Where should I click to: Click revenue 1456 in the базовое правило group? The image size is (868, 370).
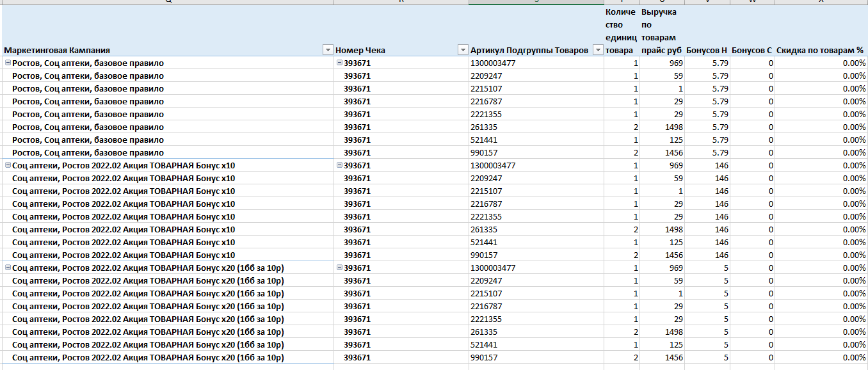(673, 153)
